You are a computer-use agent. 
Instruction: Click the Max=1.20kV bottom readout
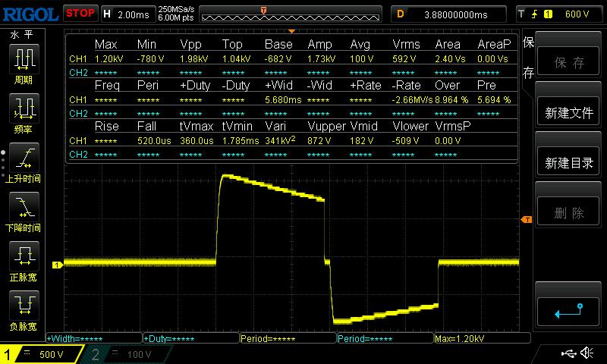tap(483, 339)
